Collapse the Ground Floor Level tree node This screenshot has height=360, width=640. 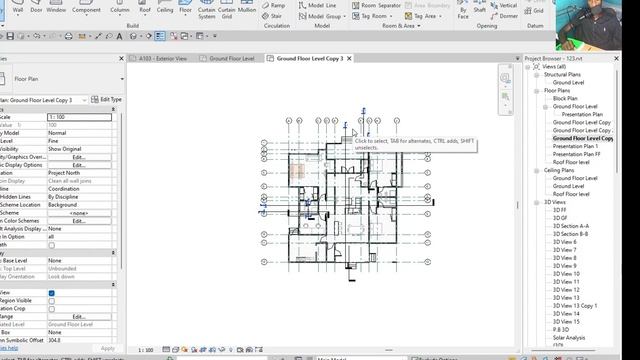point(545,107)
